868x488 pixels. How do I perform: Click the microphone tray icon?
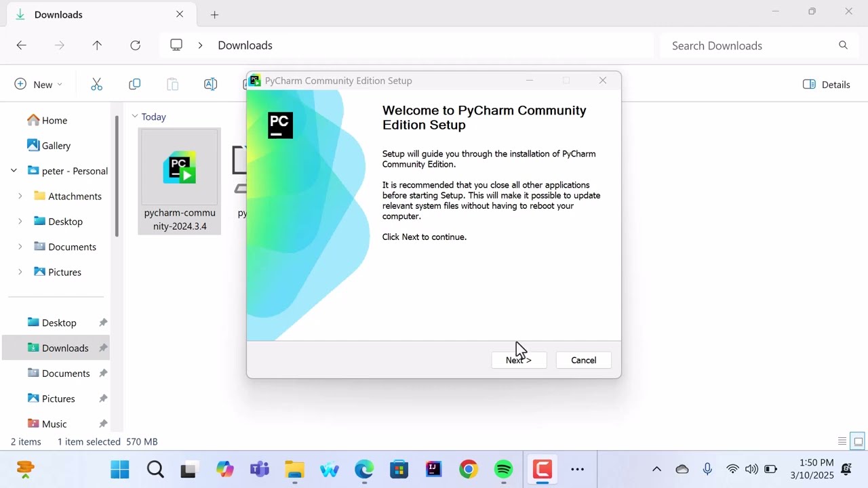click(x=707, y=469)
